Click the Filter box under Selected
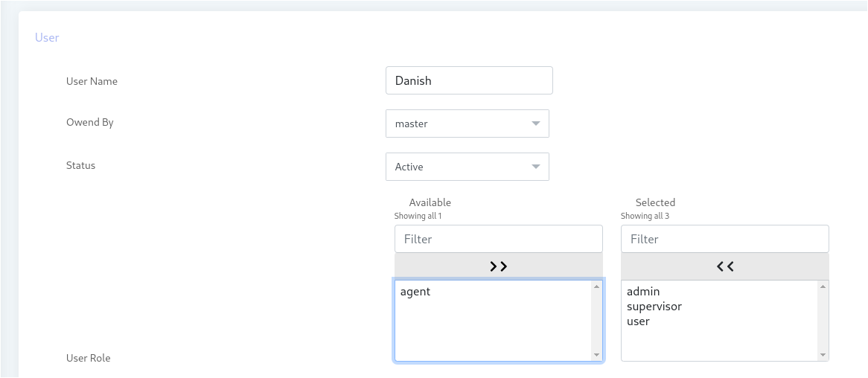This screenshot has height=378, width=868. coord(724,239)
